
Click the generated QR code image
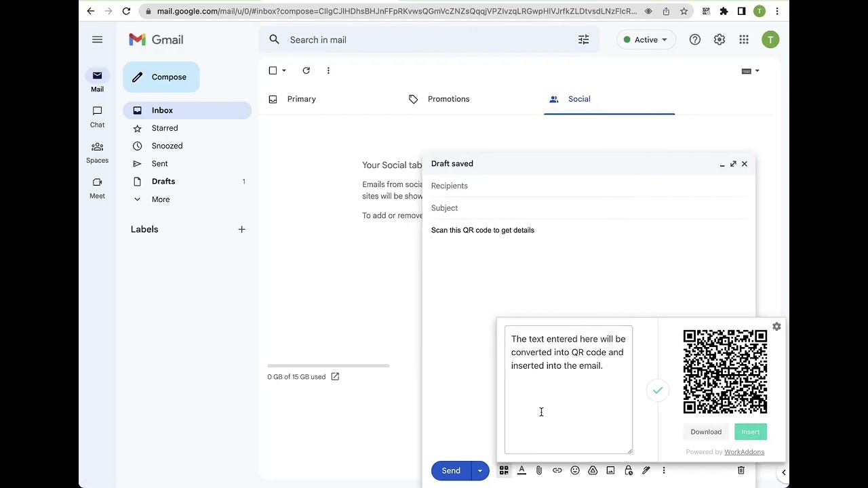point(725,371)
